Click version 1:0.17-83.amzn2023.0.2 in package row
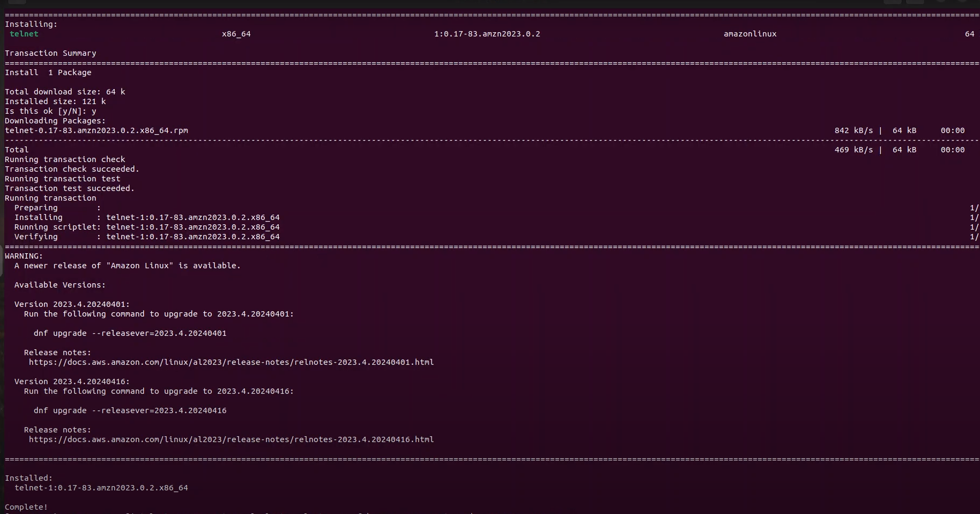The width and height of the screenshot is (980, 514). (x=487, y=34)
